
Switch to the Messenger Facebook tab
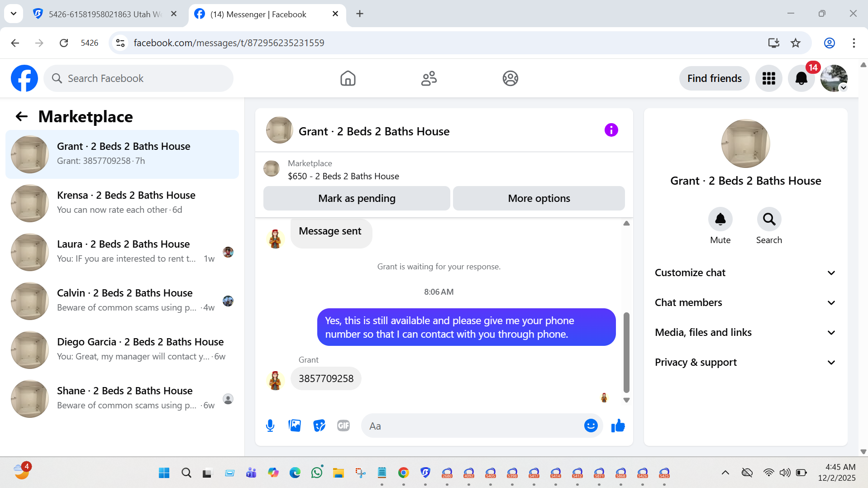(x=267, y=14)
